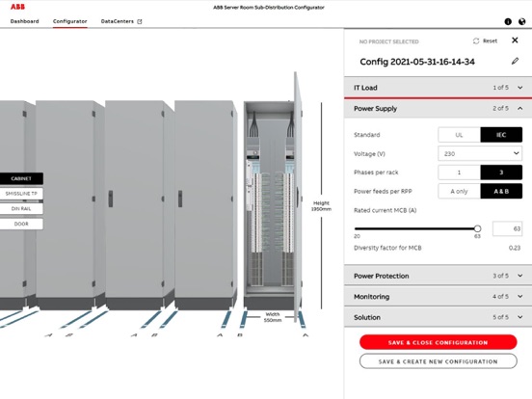The height and width of the screenshot is (399, 532).
Task: Click the '1 of 5' step indicator
Action: pos(500,88)
